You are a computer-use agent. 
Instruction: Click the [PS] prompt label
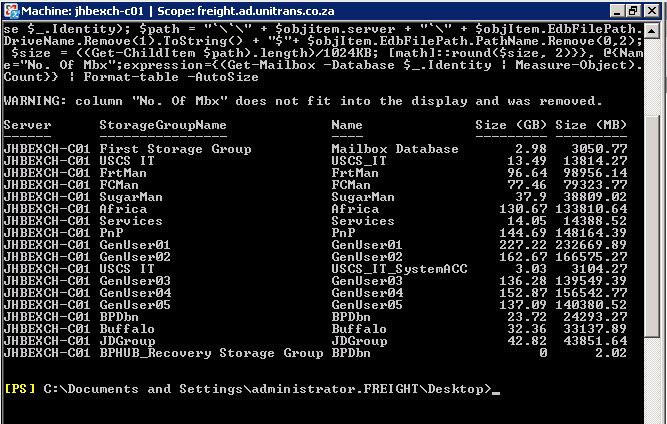click(20, 389)
